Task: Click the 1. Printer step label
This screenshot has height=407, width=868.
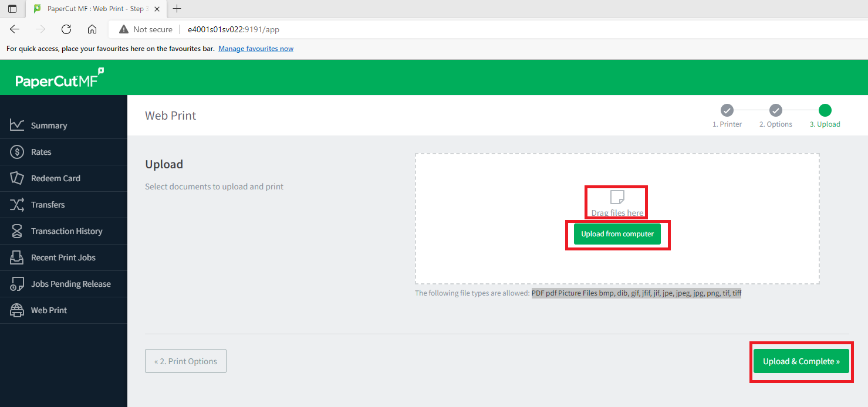Action: [x=727, y=124]
